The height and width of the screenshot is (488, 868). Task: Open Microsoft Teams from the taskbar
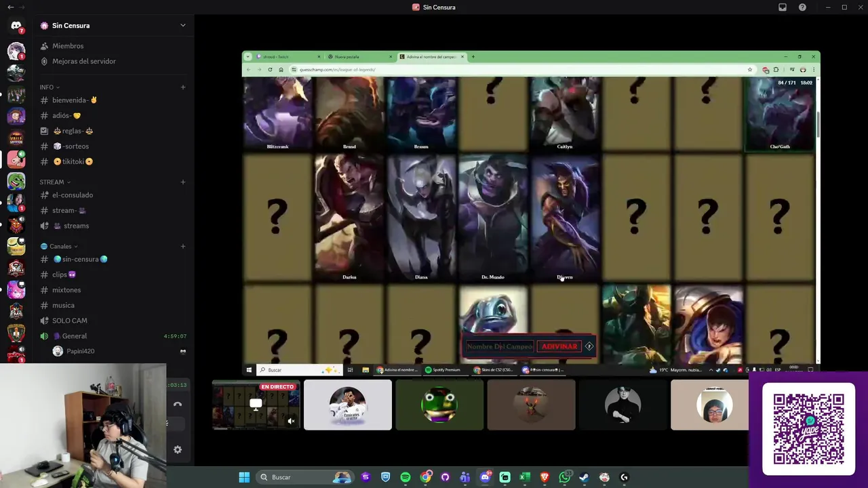click(465, 477)
